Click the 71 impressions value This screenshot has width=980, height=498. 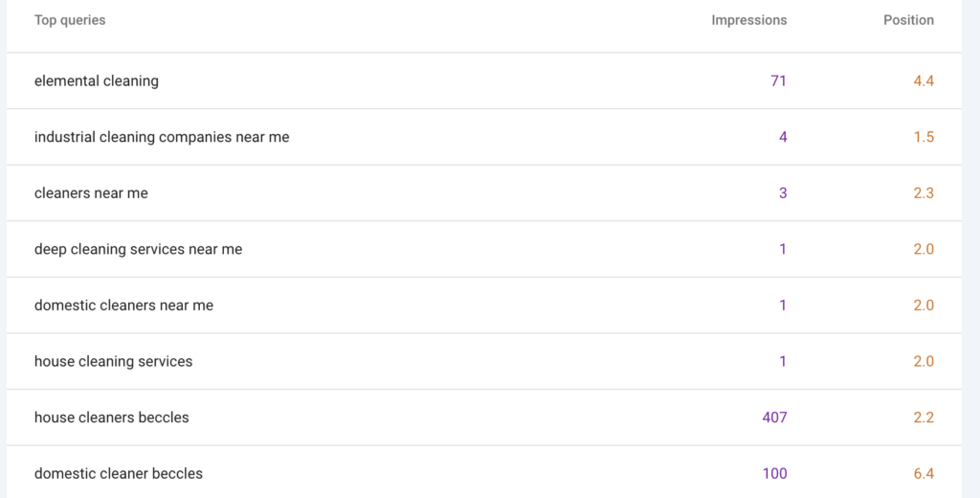coord(778,81)
